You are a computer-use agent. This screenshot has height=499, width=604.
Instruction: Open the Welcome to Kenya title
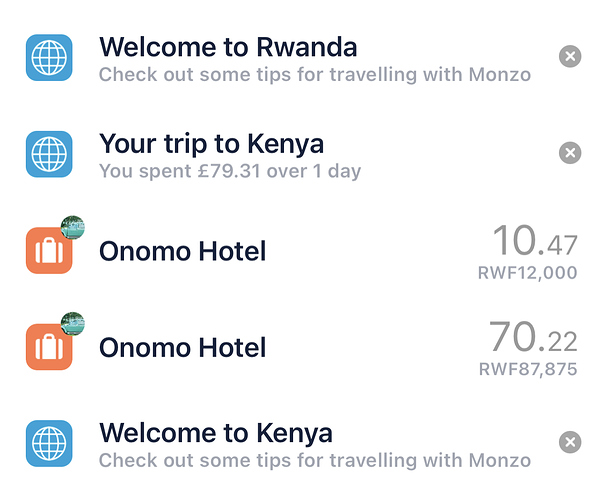tap(216, 433)
